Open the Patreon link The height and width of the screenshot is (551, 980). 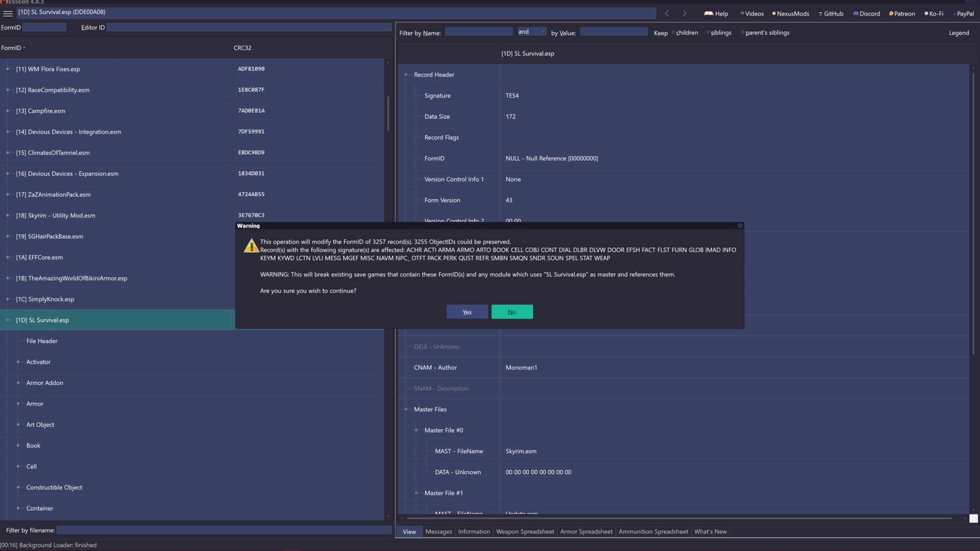[902, 14]
